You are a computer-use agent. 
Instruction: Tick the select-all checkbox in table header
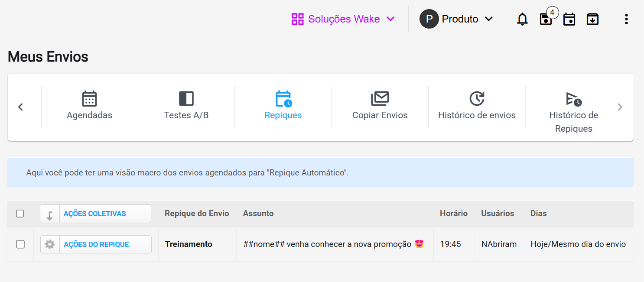[20, 214]
